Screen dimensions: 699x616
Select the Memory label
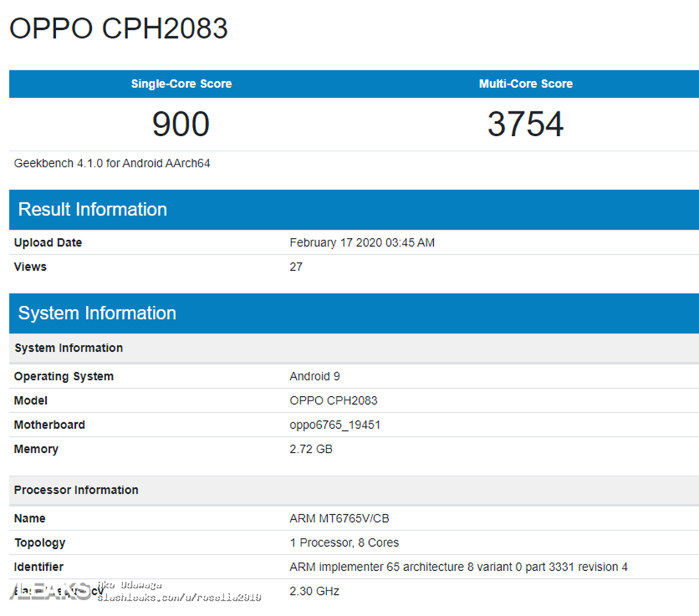click(36, 449)
